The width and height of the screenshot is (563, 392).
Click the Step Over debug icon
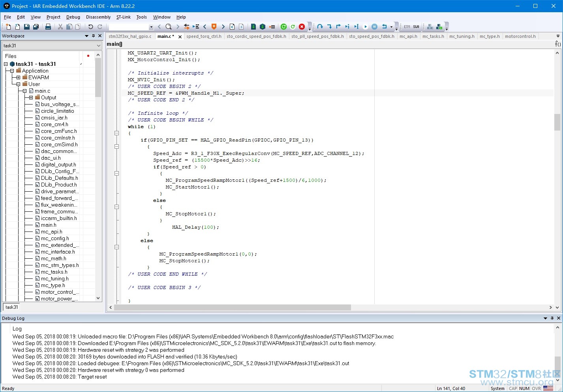(x=320, y=27)
